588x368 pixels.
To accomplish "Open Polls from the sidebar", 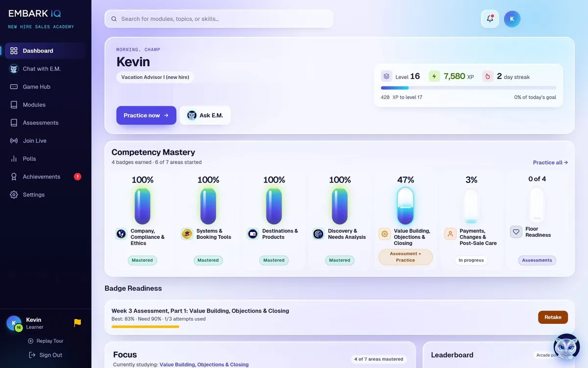I will point(45,158).
